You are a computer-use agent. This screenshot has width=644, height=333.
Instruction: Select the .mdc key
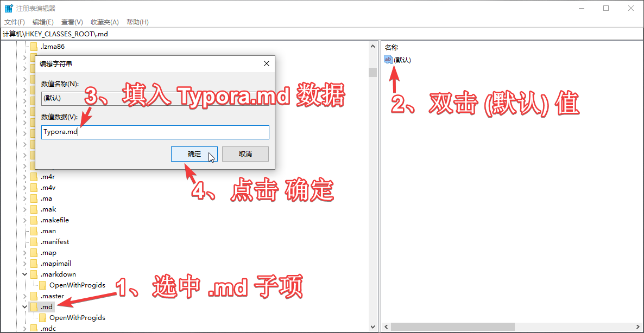click(48, 329)
